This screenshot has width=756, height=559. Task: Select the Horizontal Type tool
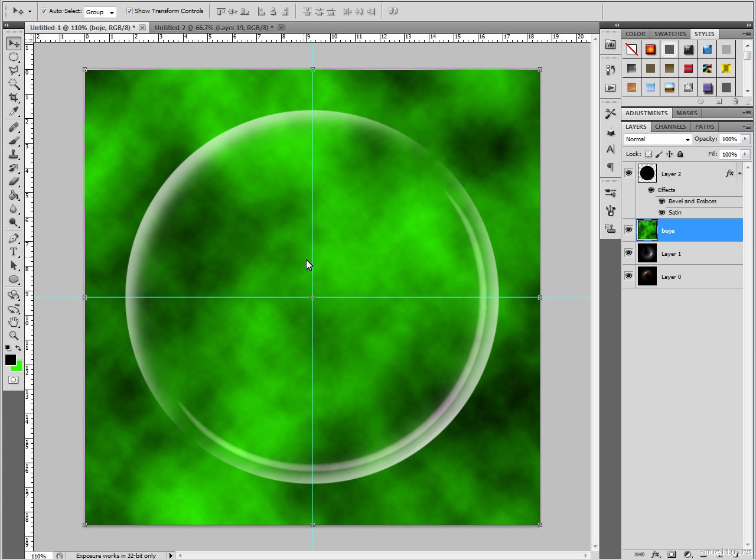pyautogui.click(x=14, y=252)
